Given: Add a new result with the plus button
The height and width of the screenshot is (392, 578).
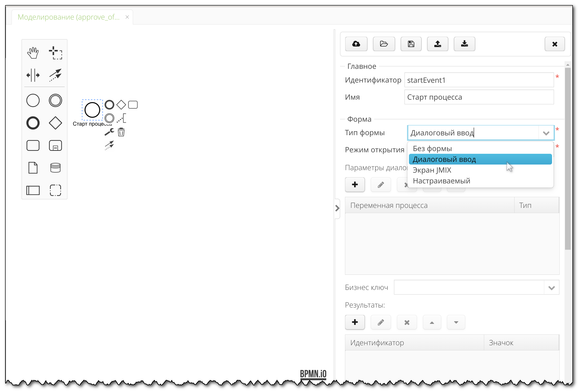Looking at the screenshot, I should click(x=355, y=322).
